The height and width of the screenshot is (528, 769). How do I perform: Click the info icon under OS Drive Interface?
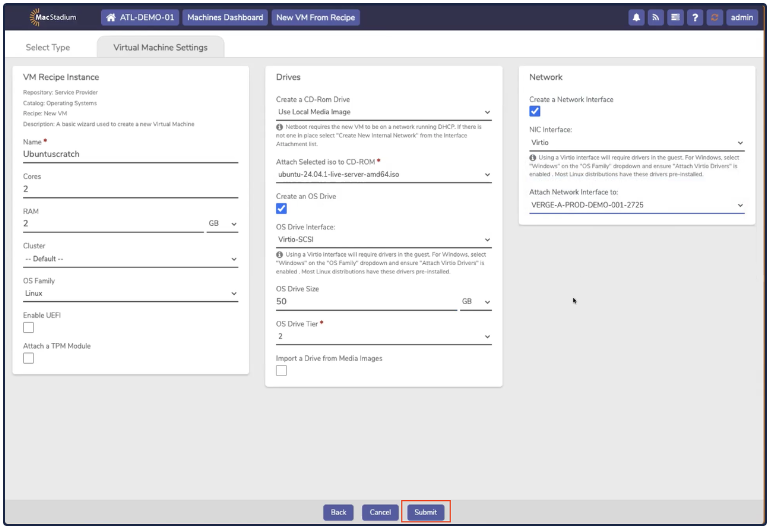(280, 255)
